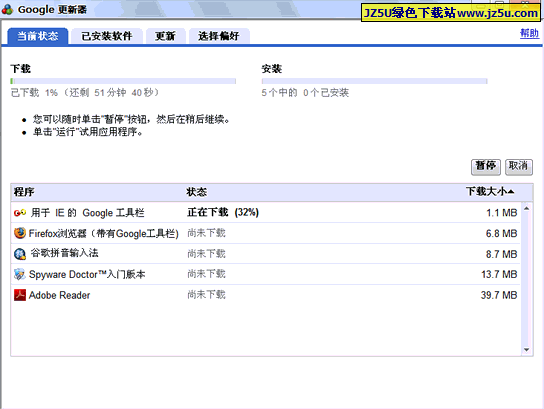The width and height of the screenshot is (544, 409).
Task: Click the 5 个中的 0 个已安装 text
Action: [x=305, y=93]
